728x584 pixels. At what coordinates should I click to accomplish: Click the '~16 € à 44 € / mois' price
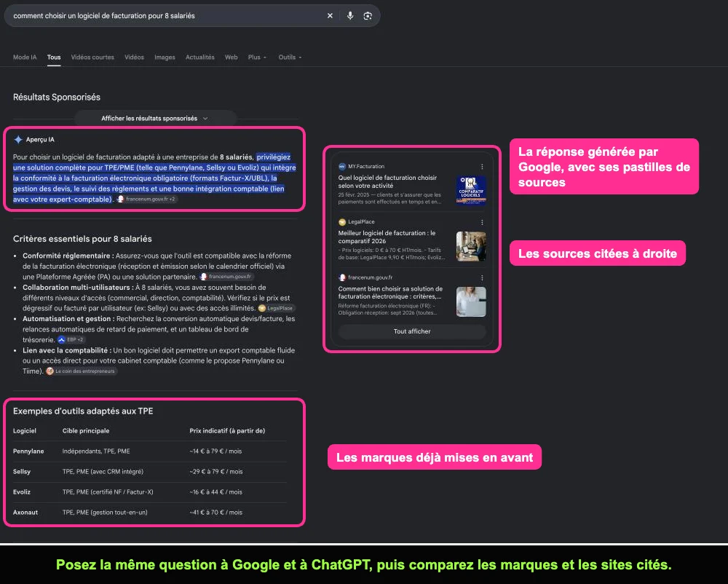[216, 492]
